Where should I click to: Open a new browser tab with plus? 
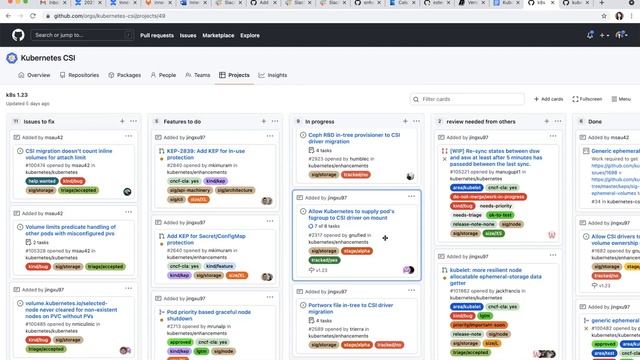602,3
